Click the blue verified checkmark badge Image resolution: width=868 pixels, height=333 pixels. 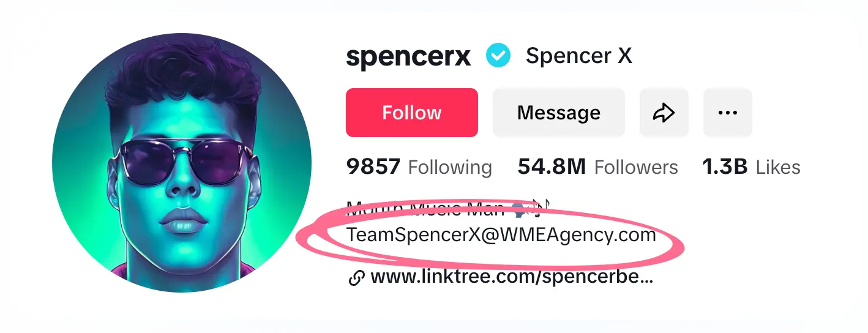point(498,56)
